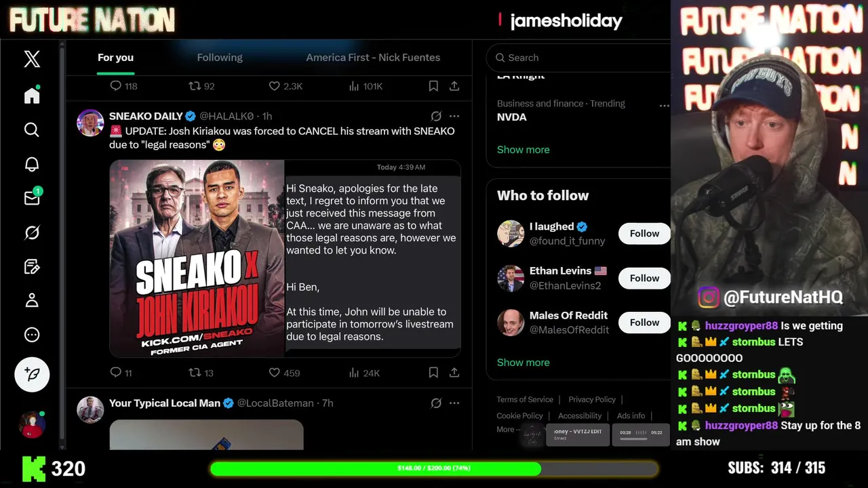Click the @LocalBateman handle text
The width and height of the screenshot is (868, 488).
click(x=275, y=403)
